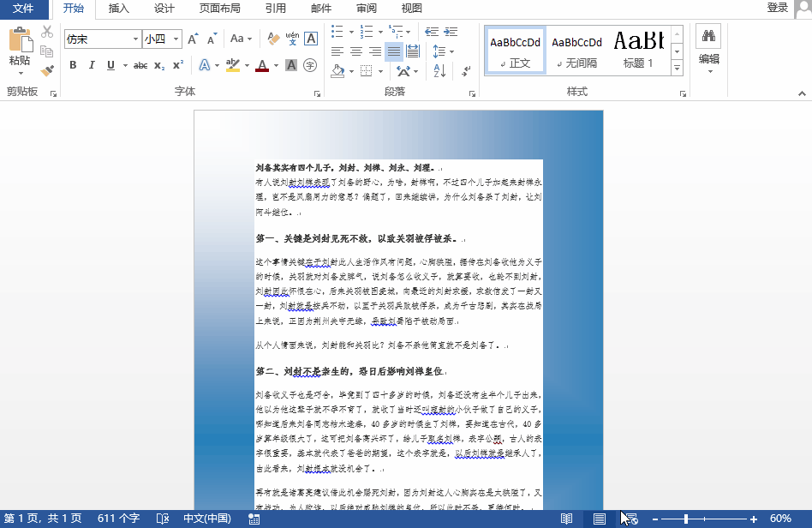
Task: Align text to the right
Action: (x=375, y=51)
